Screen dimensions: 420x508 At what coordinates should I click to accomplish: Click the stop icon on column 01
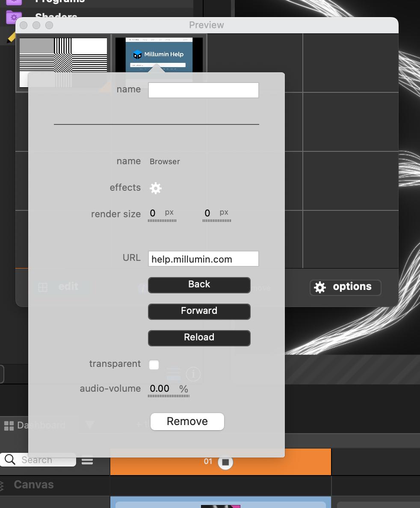tap(225, 462)
